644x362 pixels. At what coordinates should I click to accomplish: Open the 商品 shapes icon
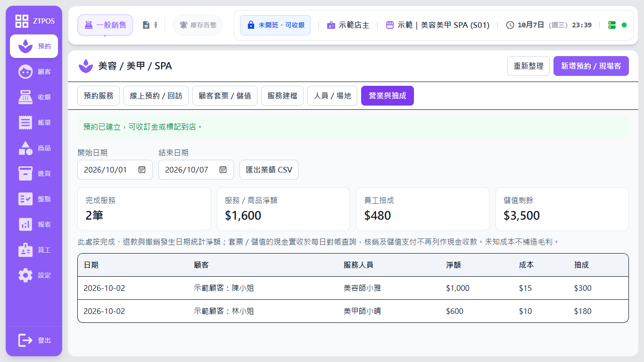point(25,148)
